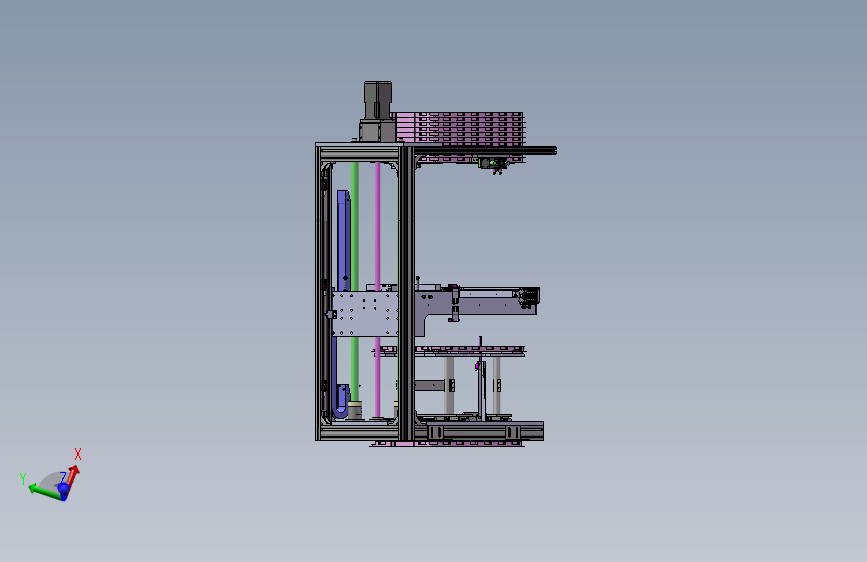Select the long black rail under the top tray stack
Screen dimensions: 867x562
(x=485, y=150)
